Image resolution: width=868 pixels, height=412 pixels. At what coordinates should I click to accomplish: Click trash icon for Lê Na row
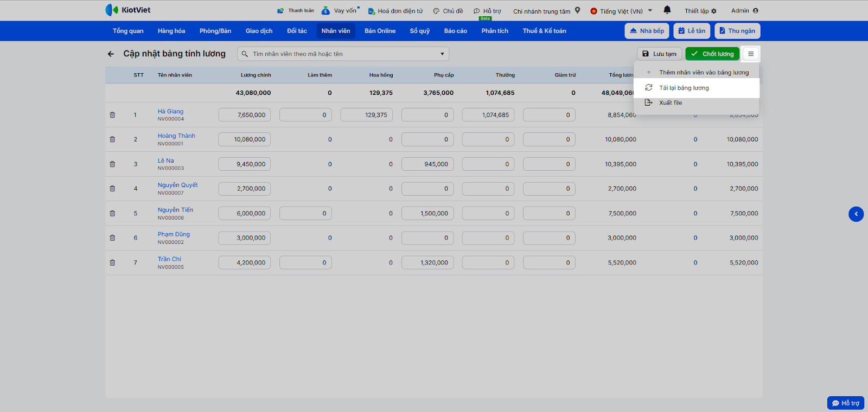point(112,164)
